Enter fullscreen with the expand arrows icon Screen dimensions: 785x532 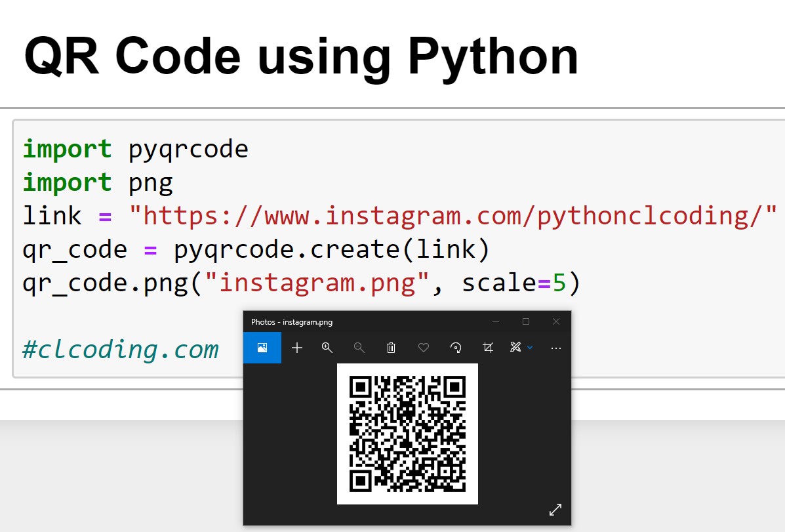pyautogui.click(x=555, y=510)
